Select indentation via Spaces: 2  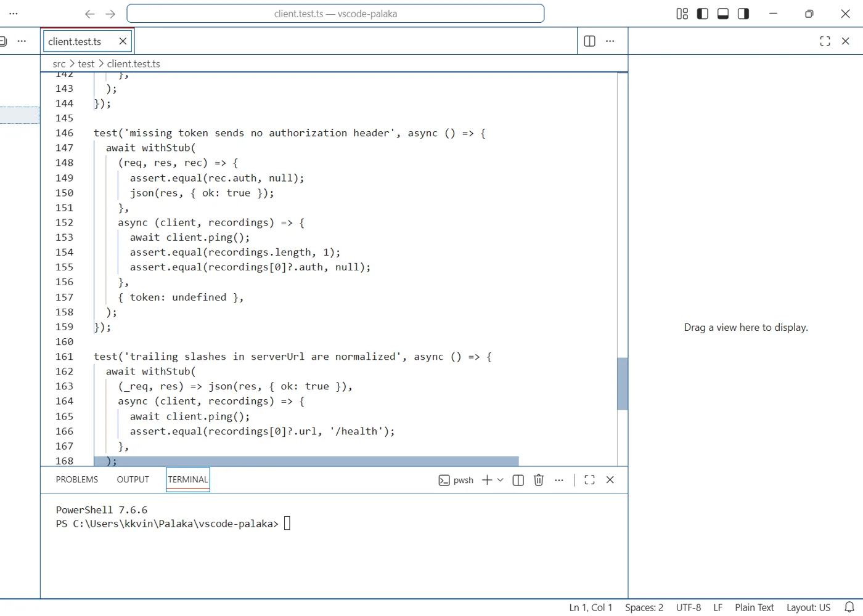[x=644, y=607]
